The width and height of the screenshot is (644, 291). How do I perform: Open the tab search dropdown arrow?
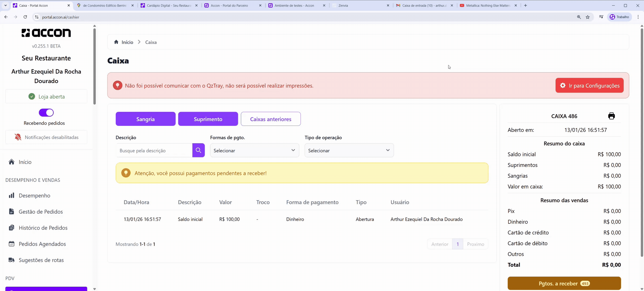click(6, 5)
